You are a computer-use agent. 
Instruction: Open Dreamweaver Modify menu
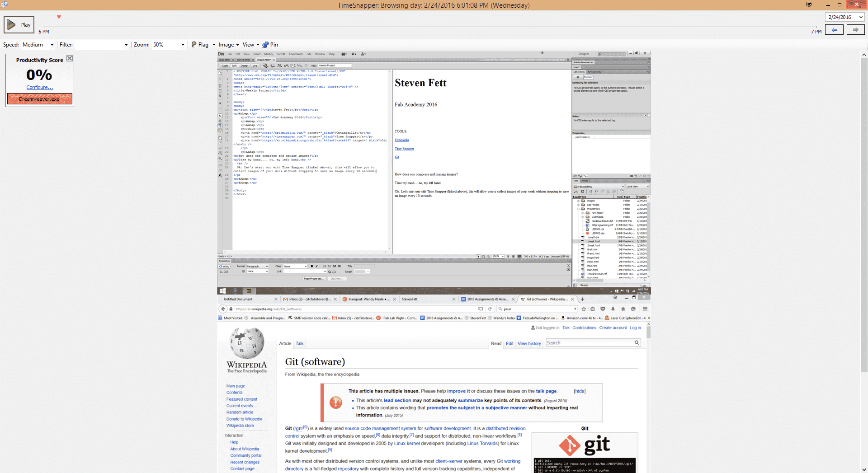pyautogui.click(x=269, y=54)
